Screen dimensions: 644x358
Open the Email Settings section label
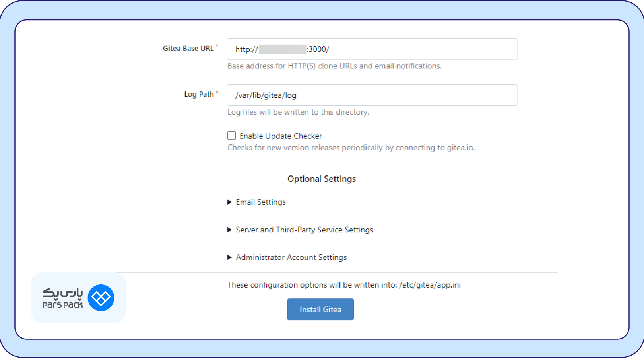261,202
